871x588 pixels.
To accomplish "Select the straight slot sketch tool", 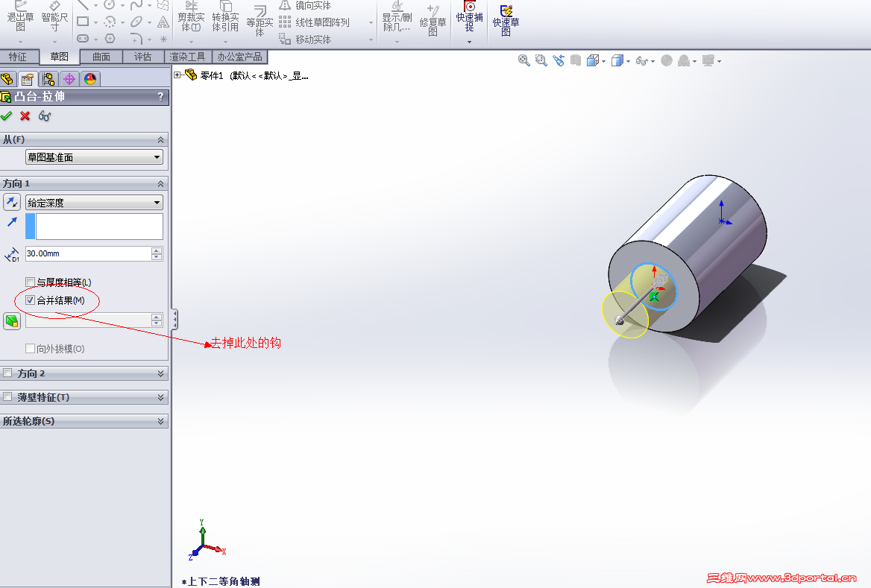I will coord(83,38).
